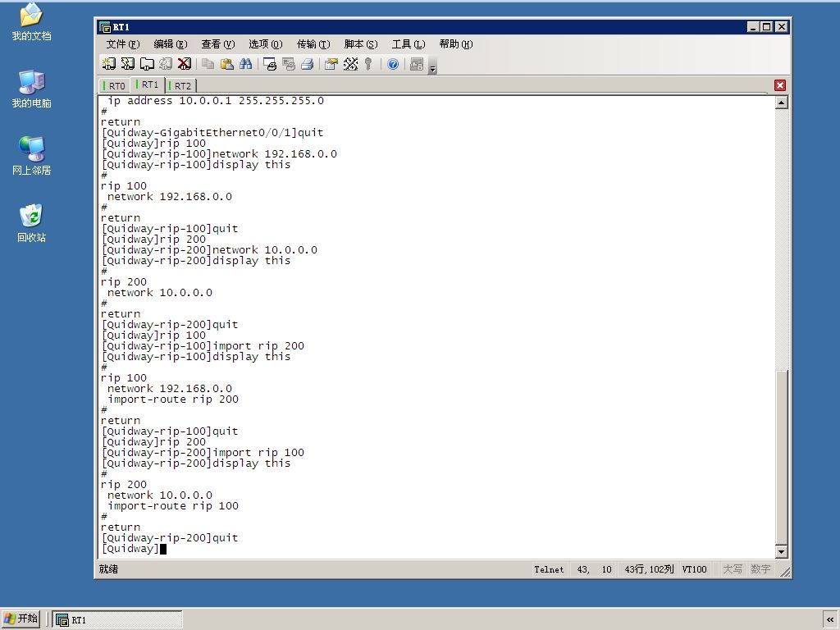Open the 帮助(H) menu
This screenshot has width=840, height=630.
coord(456,44)
